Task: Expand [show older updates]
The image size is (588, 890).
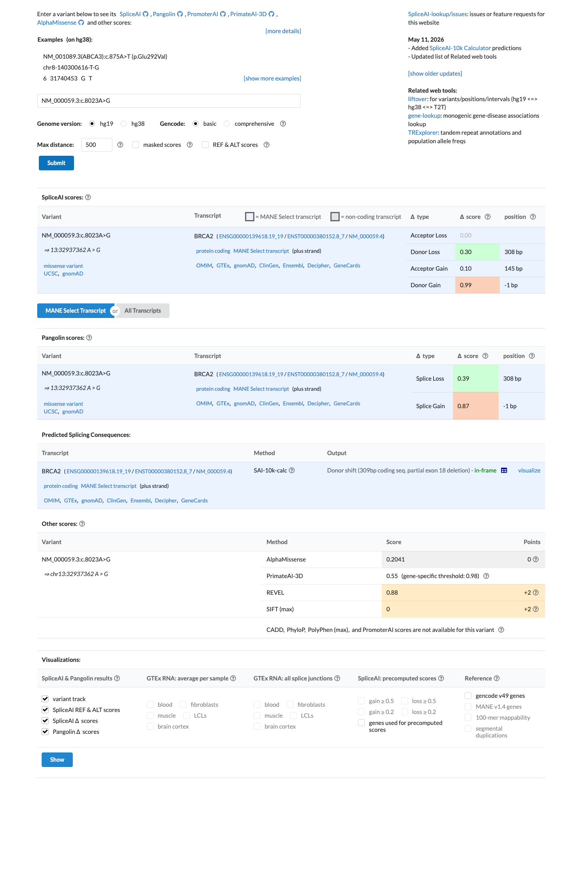Action: [x=435, y=74]
